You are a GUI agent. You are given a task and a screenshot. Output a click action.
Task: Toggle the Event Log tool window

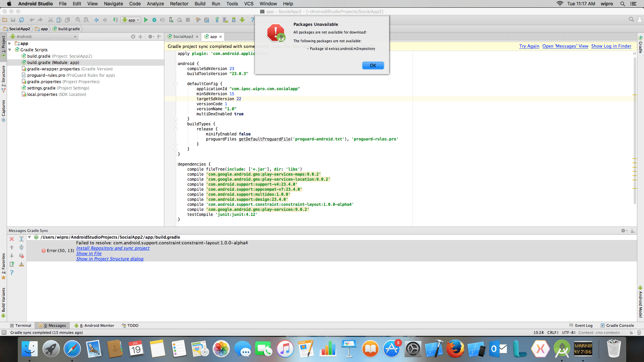(581, 325)
